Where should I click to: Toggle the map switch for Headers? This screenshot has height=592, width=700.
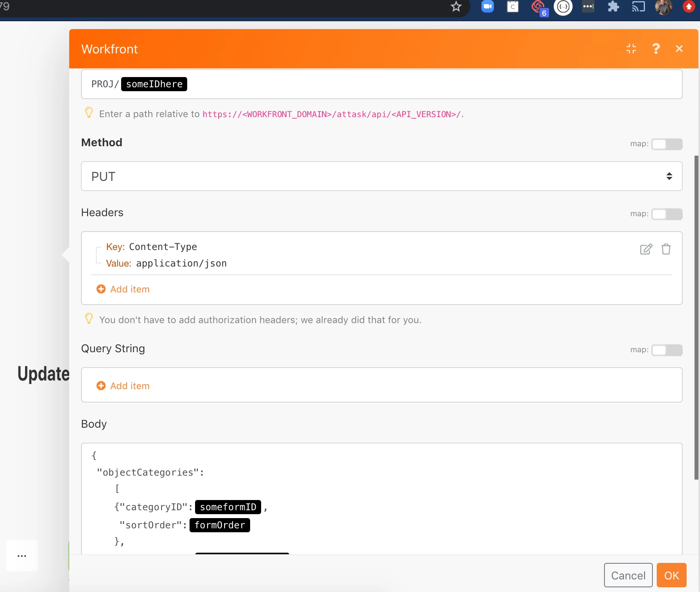tap(667, 214)
